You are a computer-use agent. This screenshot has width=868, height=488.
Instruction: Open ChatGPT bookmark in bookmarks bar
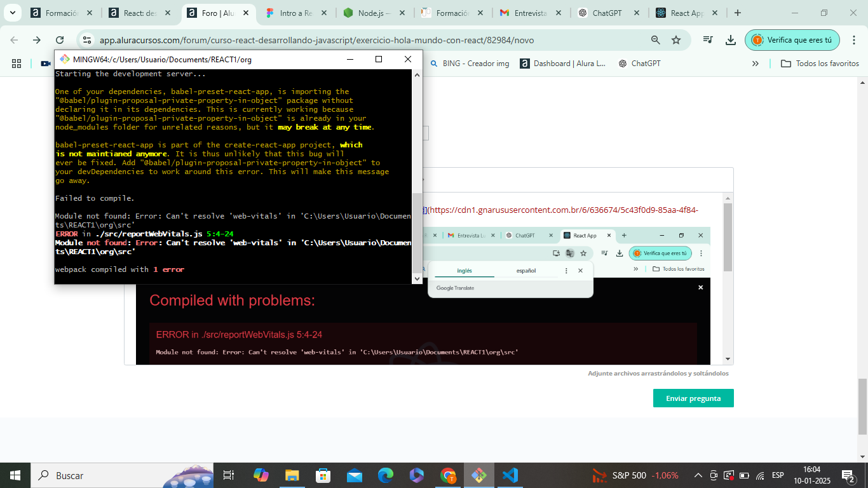(639, 64)
